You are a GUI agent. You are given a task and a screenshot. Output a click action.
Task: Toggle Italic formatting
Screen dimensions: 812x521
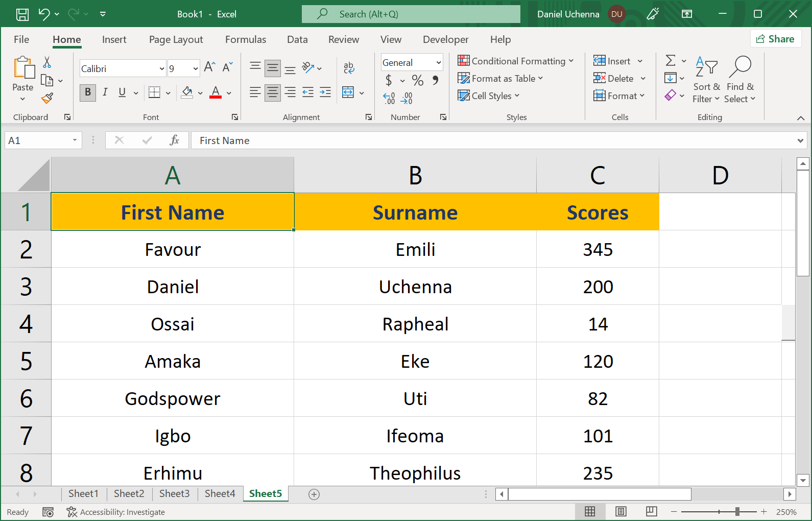[x=105, y=92]
